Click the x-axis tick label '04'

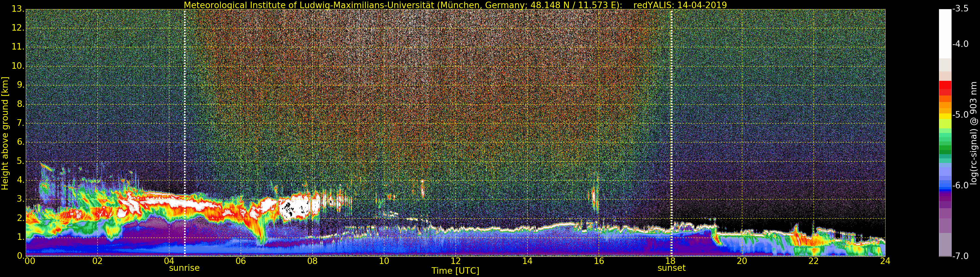click(169, 261)
